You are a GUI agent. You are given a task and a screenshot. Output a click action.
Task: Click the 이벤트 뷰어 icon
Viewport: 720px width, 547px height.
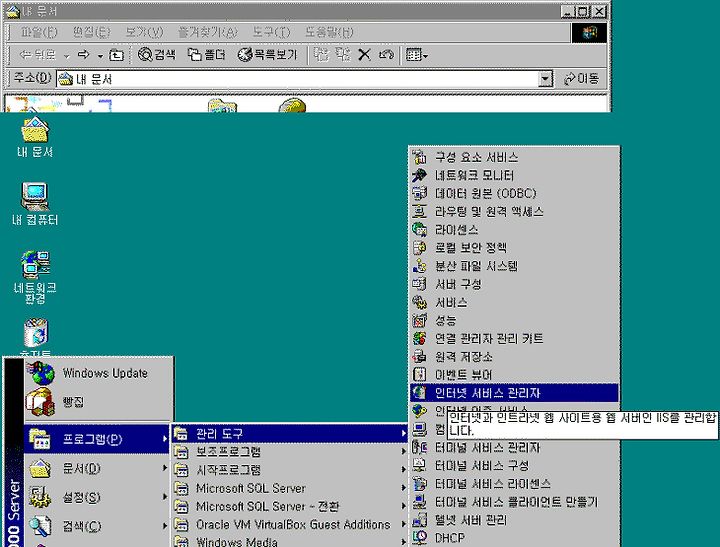click(x=419, y=375)
